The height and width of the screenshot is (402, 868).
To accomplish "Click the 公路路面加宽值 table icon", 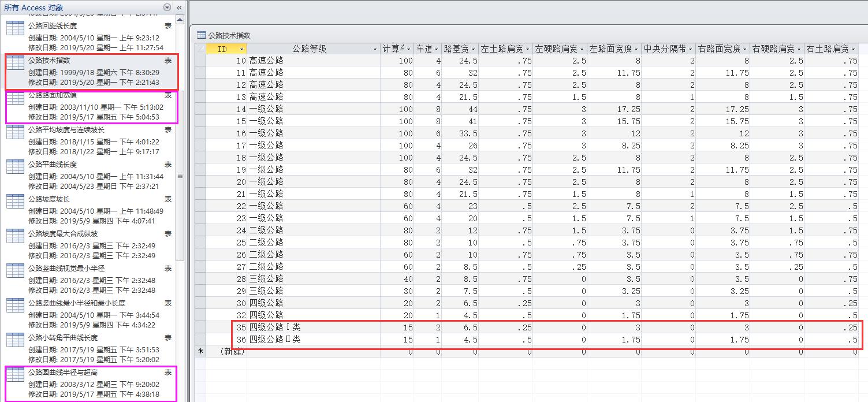I will pyautogui.click(x=15, y=98).
